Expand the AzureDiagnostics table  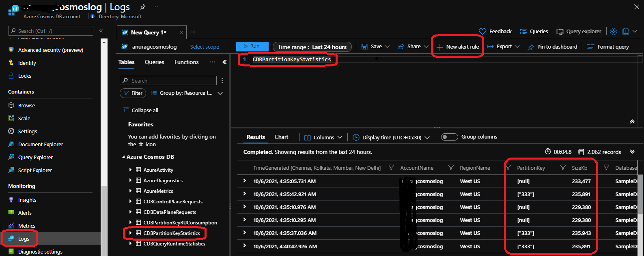pos(130,180)
